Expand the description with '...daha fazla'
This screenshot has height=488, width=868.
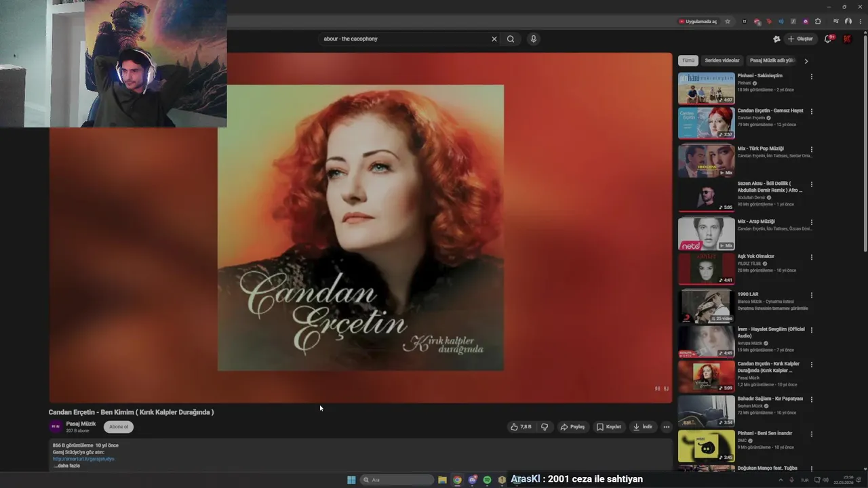(x=66, y=466)
